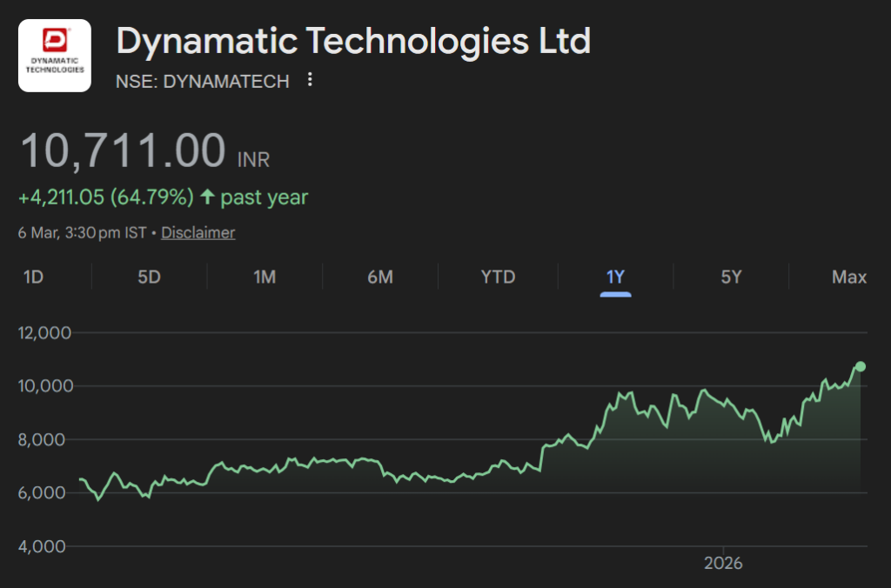This screenshot has width=891, height=588.
Task: Click the current price 10,711.00 value
Action: tap(122, 150)
